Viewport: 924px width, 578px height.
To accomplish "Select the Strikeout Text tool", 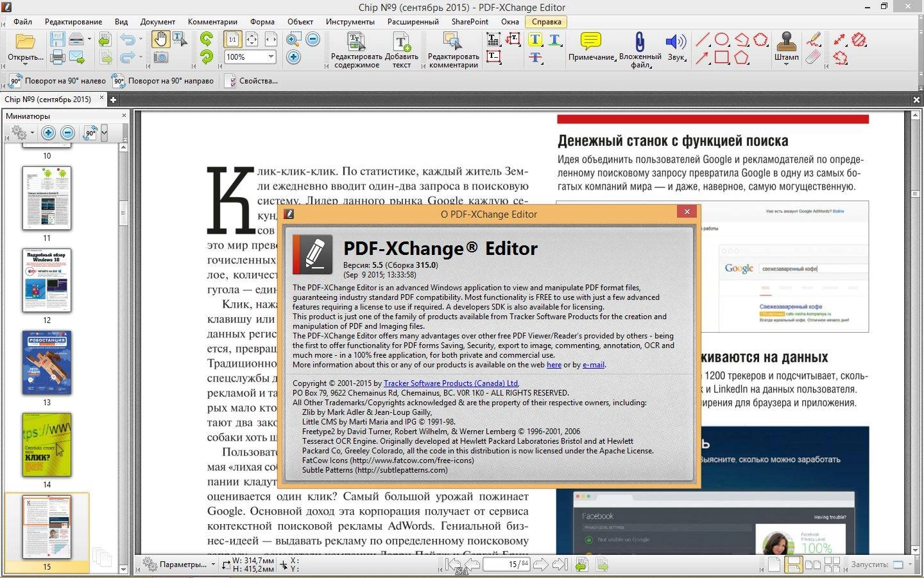I will click(x=535, y=58).
